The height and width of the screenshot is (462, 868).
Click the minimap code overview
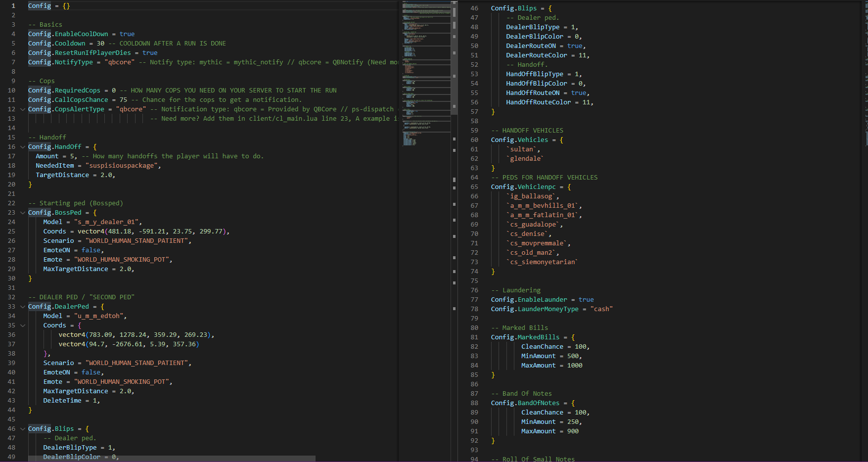(x=425, y=74)
